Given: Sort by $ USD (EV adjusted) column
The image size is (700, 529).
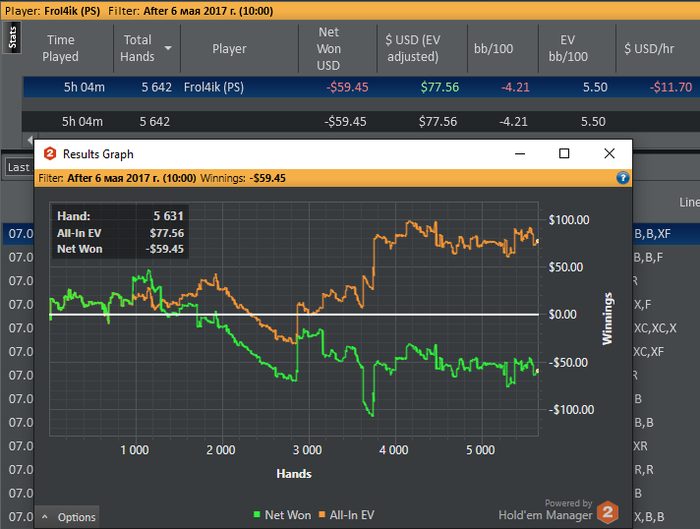Looking at the screenshot, I should point(413,48).
